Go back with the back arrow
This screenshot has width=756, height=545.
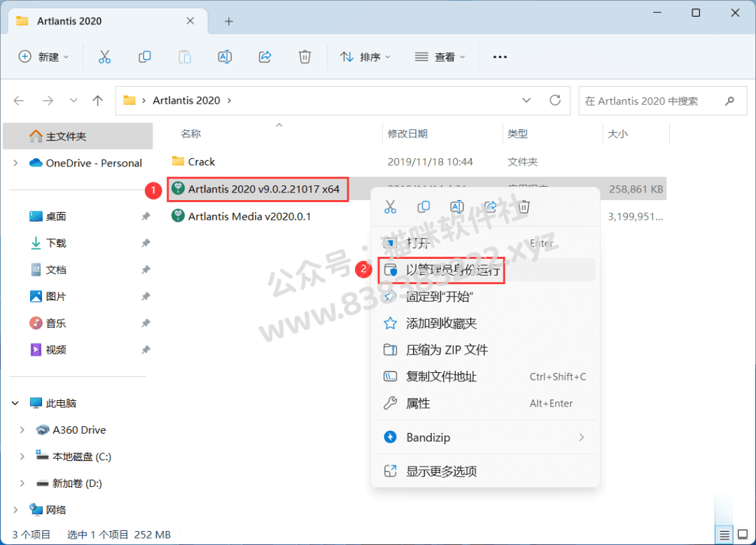pos(19,100)
